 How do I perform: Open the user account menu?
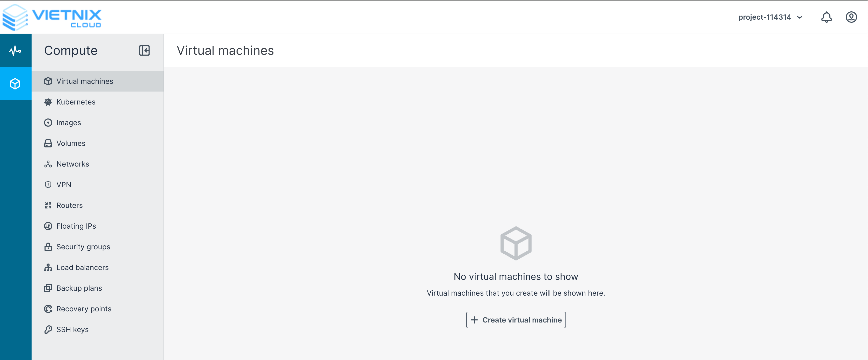pyautogui.click(x=851, y=17)
